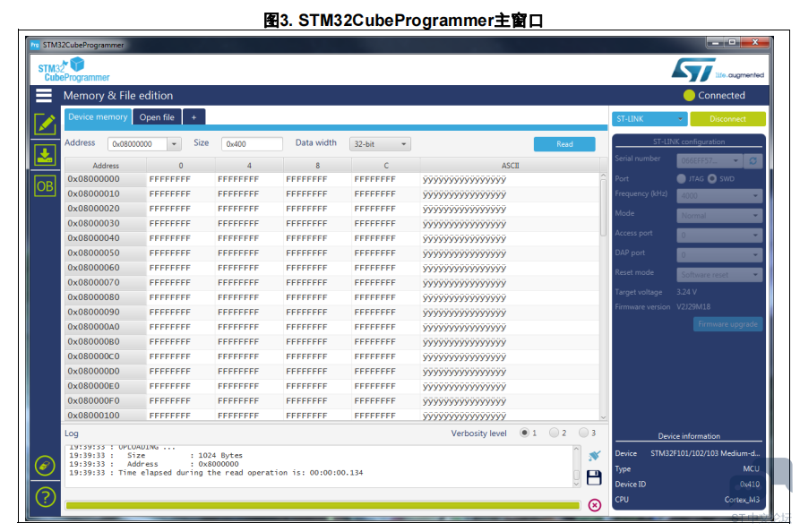Click the STM32F101/102/103 device name
The image size is (800, 532).
point(705,453)
